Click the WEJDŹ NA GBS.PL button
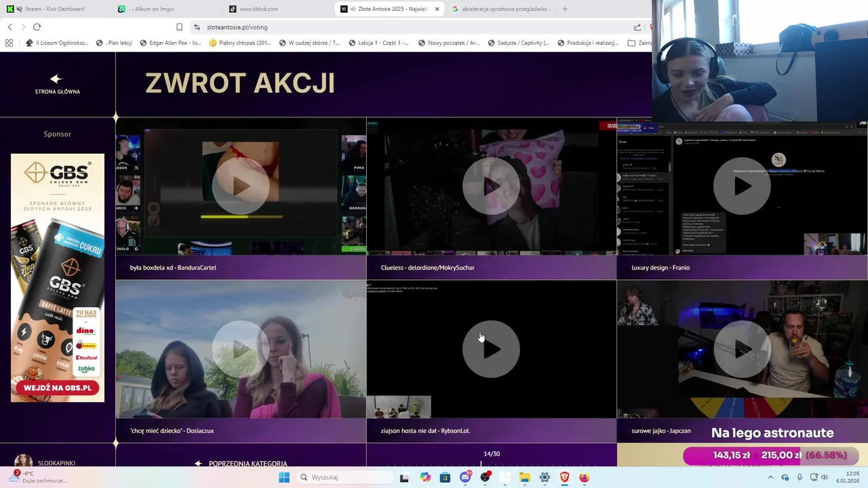The height and width of the screenshot is (488, 868). [x=58, y=388]
